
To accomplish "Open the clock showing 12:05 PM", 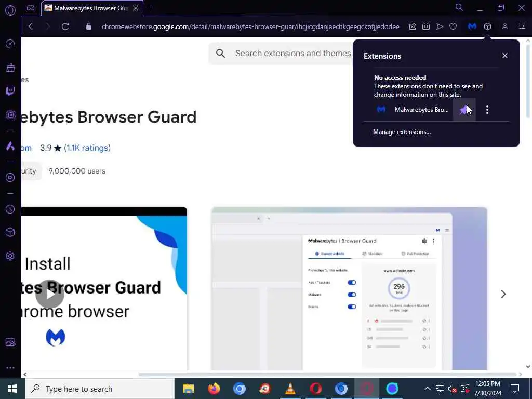I will click(x=487, y=389).
